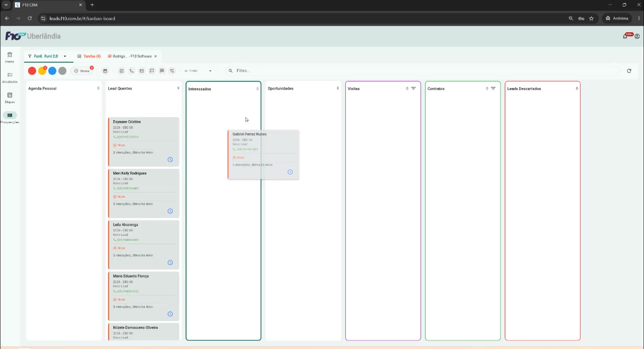Go back with the browser back arrow
This screenshot has width=644, height=349.
(7, 19)
